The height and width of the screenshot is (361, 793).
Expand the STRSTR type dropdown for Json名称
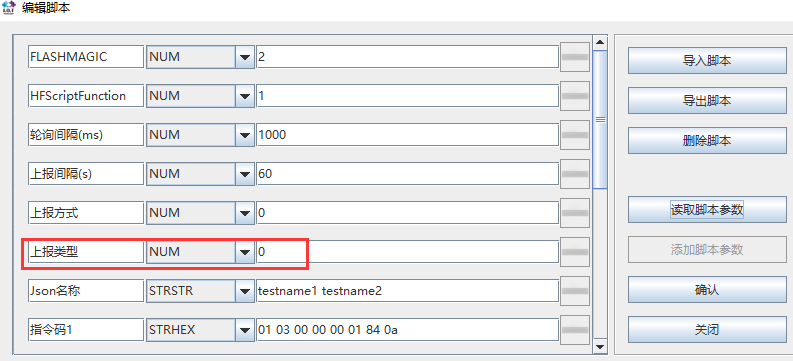point(245,291)
